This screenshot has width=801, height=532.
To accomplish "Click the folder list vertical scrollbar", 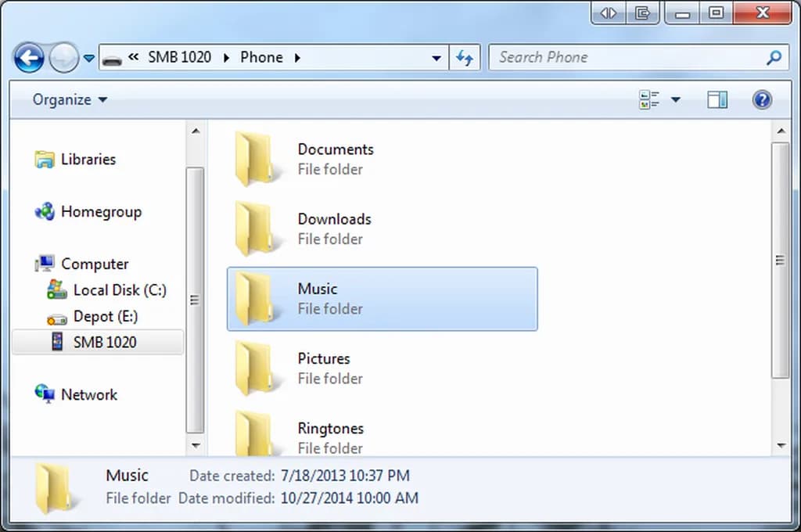I will pos(781,258).
